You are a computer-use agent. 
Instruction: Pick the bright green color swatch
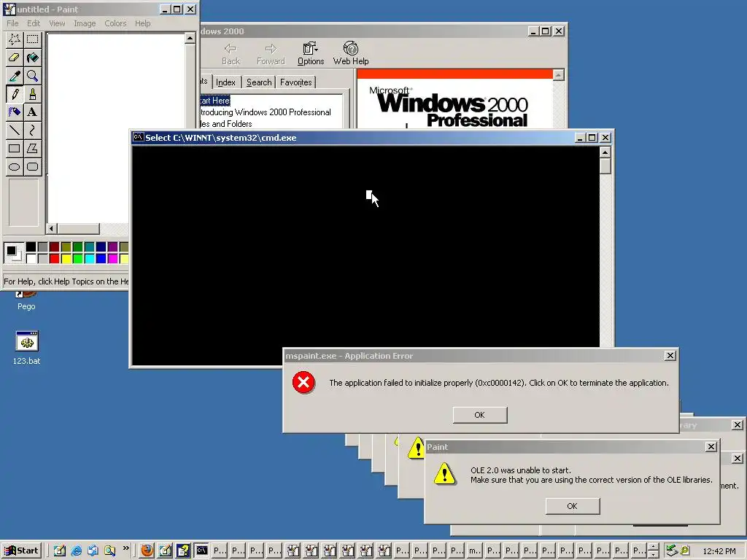click(77, 259)
